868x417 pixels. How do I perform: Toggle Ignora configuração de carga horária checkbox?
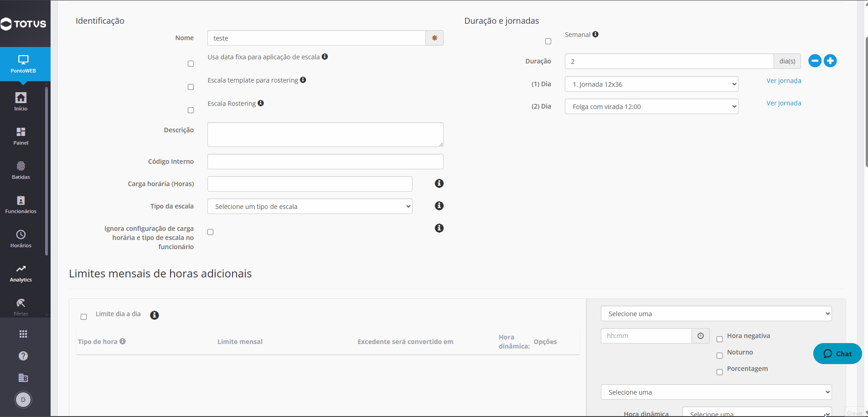[x=210, y=232]
